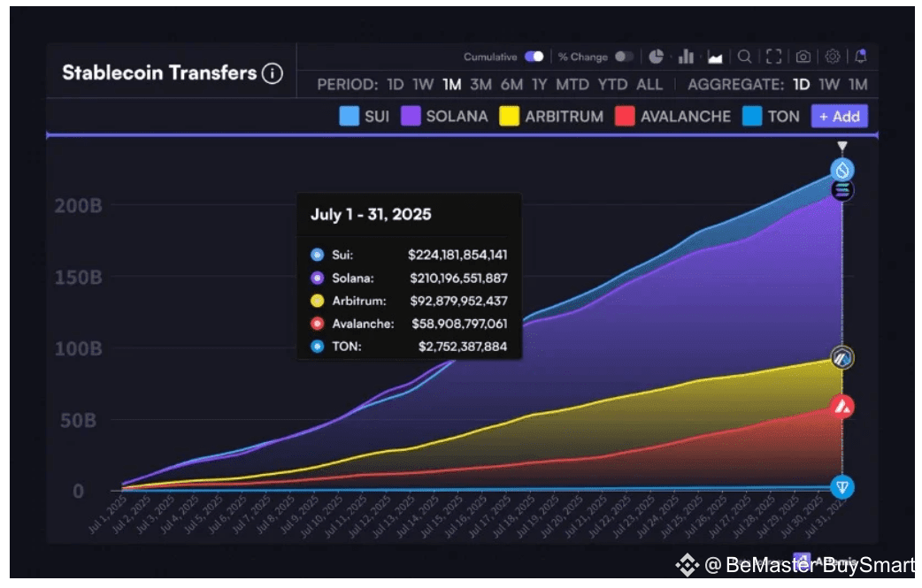Enter fullscreen chart mode

[774, 57]
